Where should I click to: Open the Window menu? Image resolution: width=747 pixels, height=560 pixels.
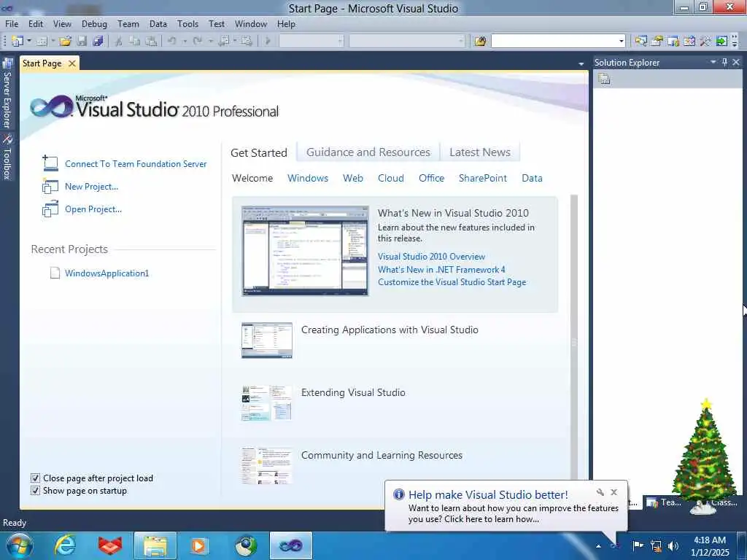click(x=251, y=24)
